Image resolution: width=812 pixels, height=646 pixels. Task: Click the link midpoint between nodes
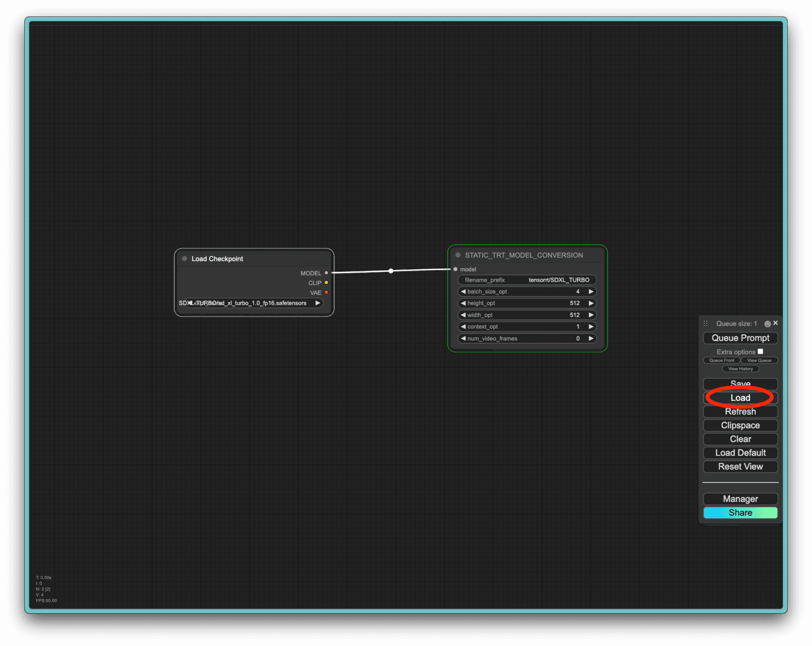pyautogui.click(x=391, y=271)
